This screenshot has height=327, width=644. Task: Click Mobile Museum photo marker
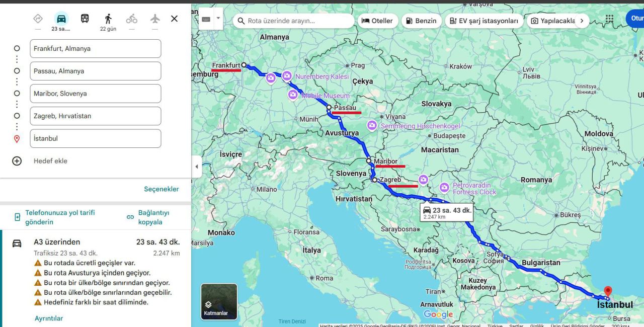tap(293, 95)
